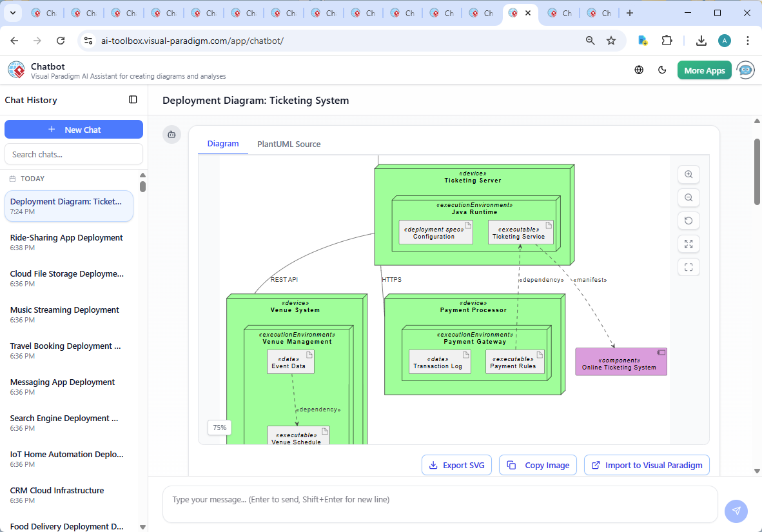Toggle dark mode moon icon
This screenshot has height=532, width=762.
(x=662, y=70)
